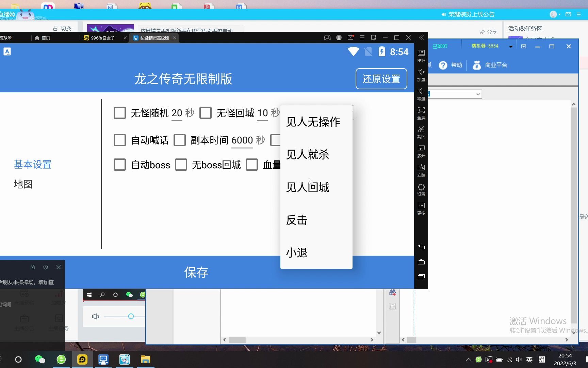Show hidden system tray icons chevron

[469, 359]
